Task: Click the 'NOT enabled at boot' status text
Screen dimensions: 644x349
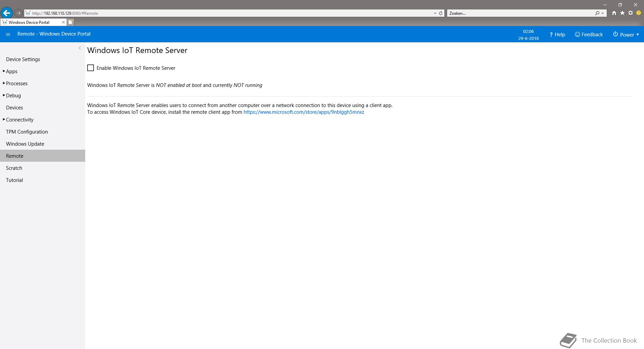Action: coord(179,85)
